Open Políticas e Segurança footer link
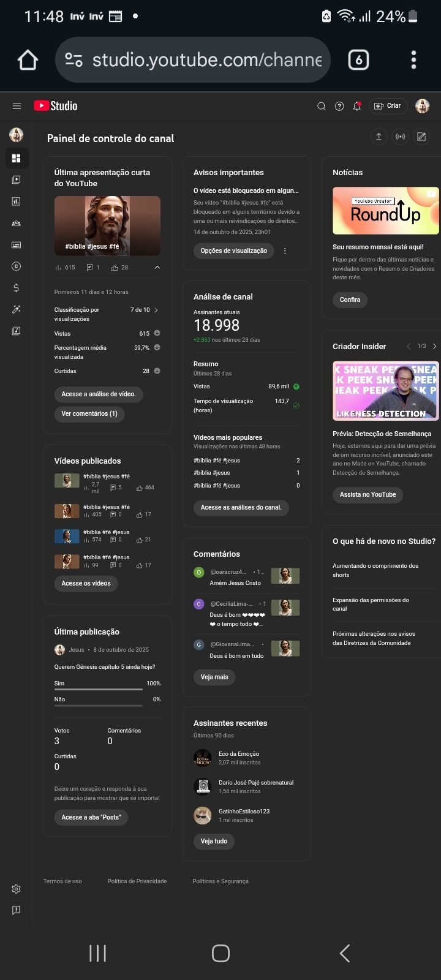This screenshot has height=980, width=441. click(x=221, y=881)
